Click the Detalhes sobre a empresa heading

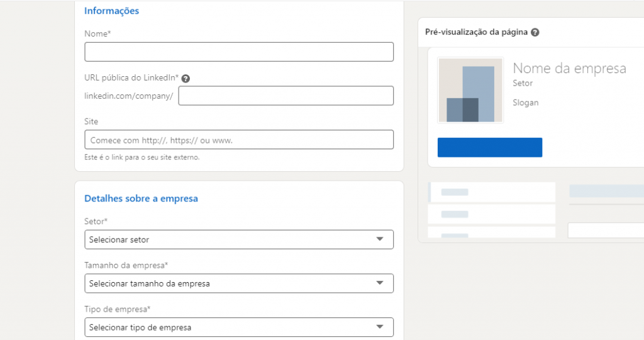(x=142, y=198)
